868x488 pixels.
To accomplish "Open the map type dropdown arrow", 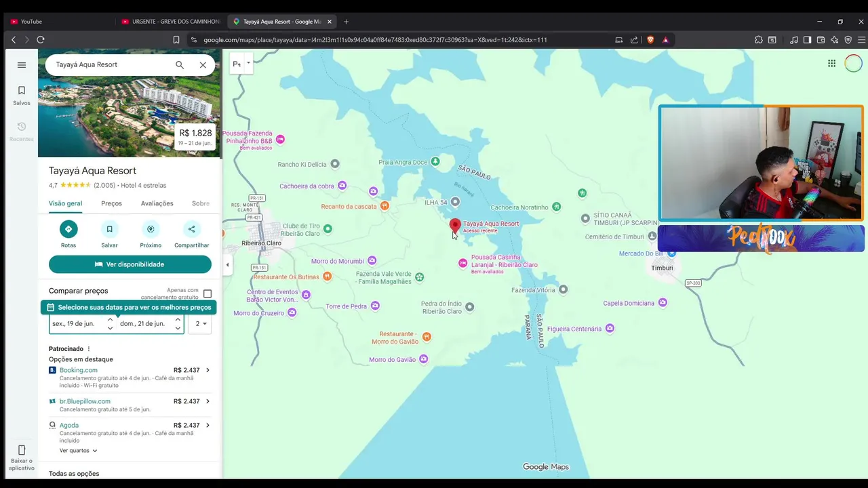I will 248,63.
